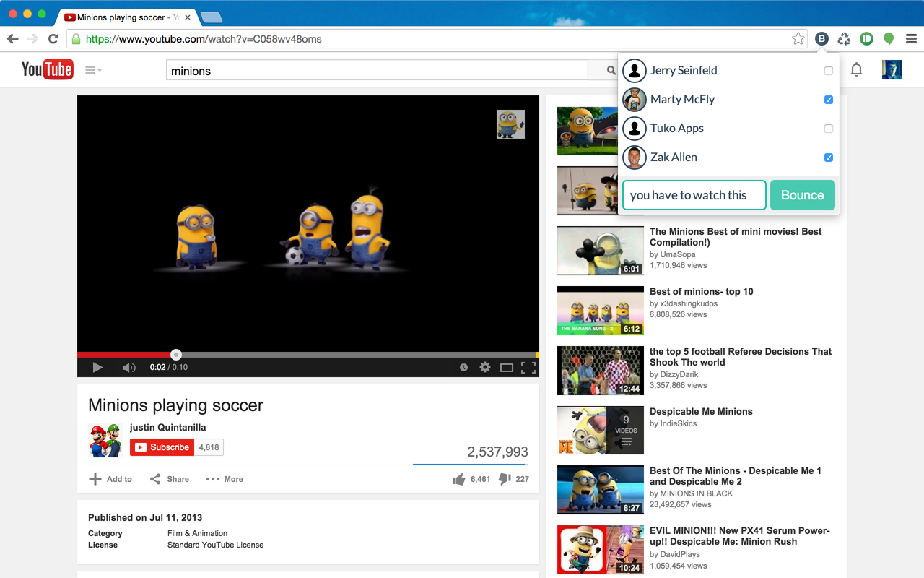
Task: Open the Bounce extension B icon
Action: (821, 39)
